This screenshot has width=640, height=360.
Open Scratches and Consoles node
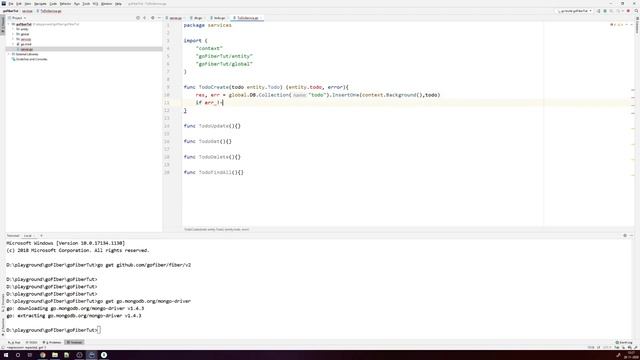(x=31, y=59)
